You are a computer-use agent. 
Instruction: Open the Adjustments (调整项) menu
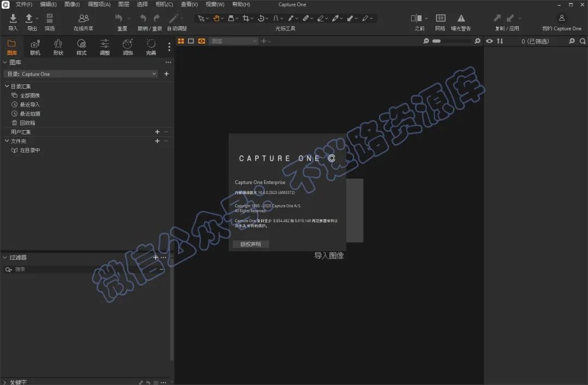[x=99, y=4]
